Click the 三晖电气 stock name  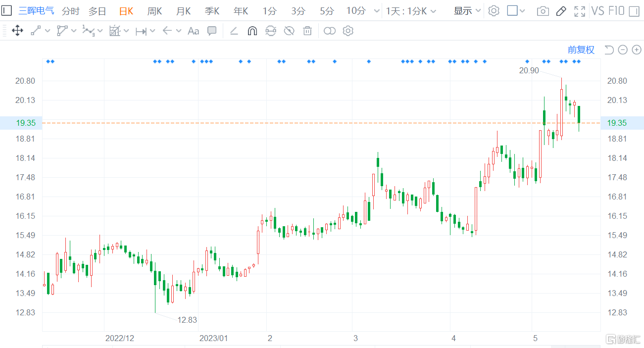click(x=37, y=11)
